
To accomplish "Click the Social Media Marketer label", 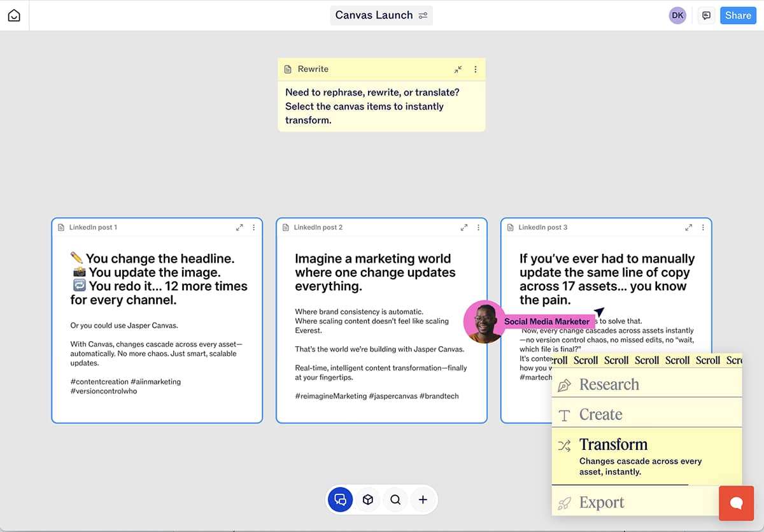I will [547, 321].
